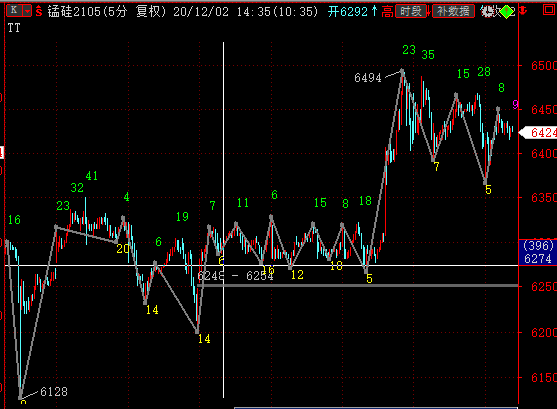Click the 6128 low price label
557x409 pixels.
(x=54, y=392)
